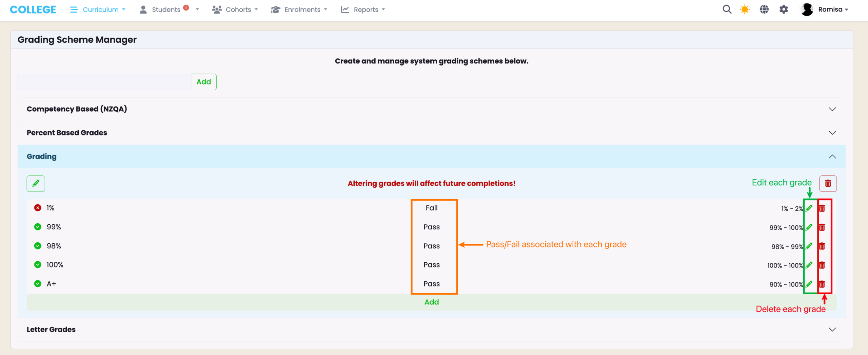This screenshot has height=355, width=868.
Task: Delete the 100% grade row
Action: coord(822,265)
